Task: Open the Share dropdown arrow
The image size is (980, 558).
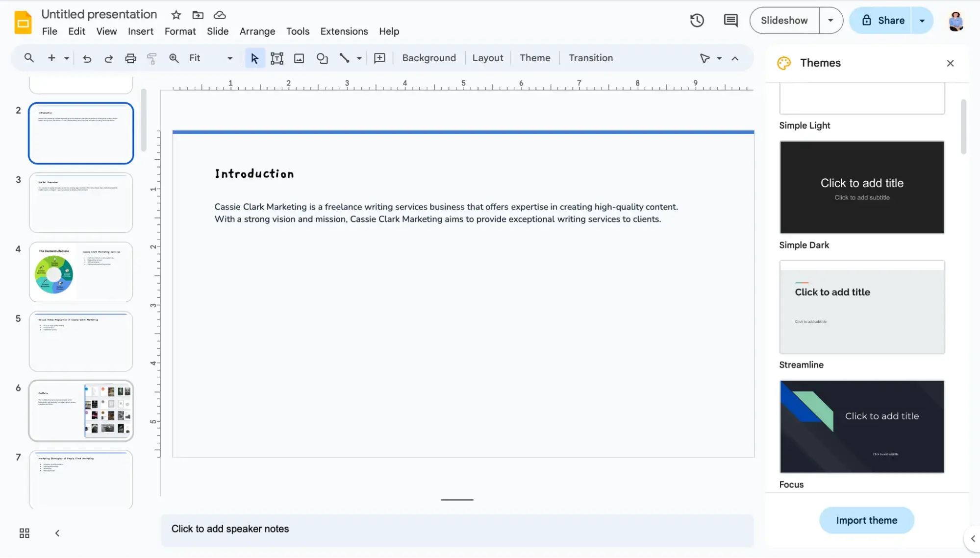Action: [x=923, y=20]
